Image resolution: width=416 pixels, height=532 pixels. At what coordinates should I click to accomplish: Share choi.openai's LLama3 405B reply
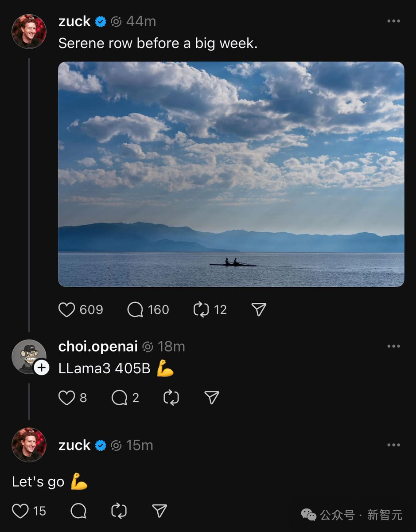pyautogui.click(x=212, y=398)
